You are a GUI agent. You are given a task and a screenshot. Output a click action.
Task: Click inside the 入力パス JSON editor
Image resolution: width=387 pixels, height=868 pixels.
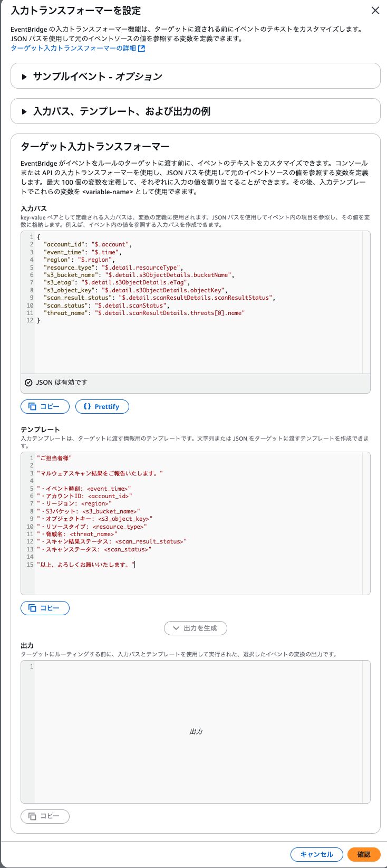coord(195,343)
